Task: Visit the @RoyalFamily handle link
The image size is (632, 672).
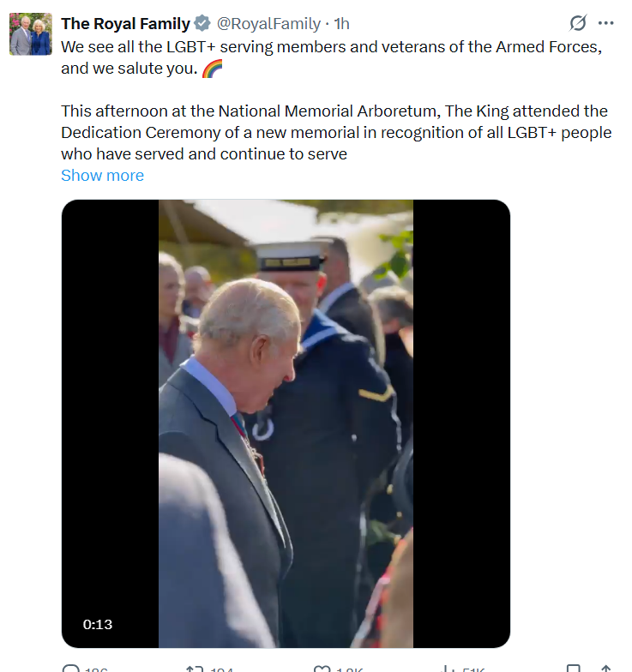Action: (x=268, y=24)
